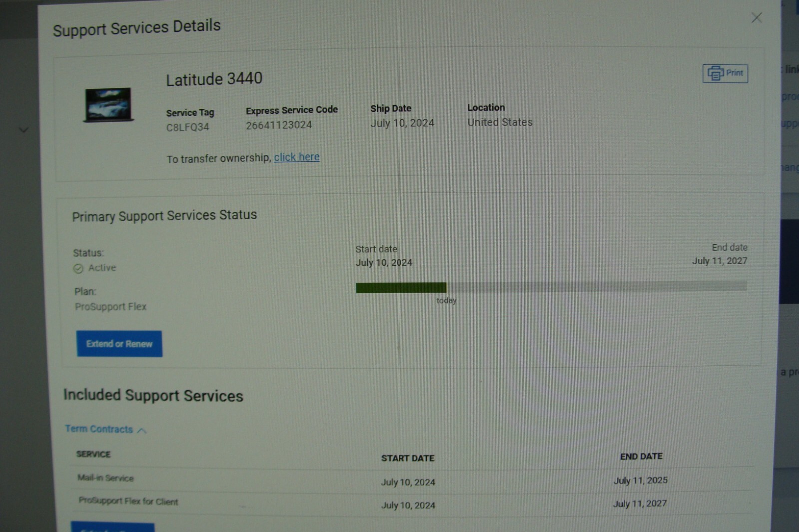Click the chevron arrow in the left background page

click(x=23, y=130)
